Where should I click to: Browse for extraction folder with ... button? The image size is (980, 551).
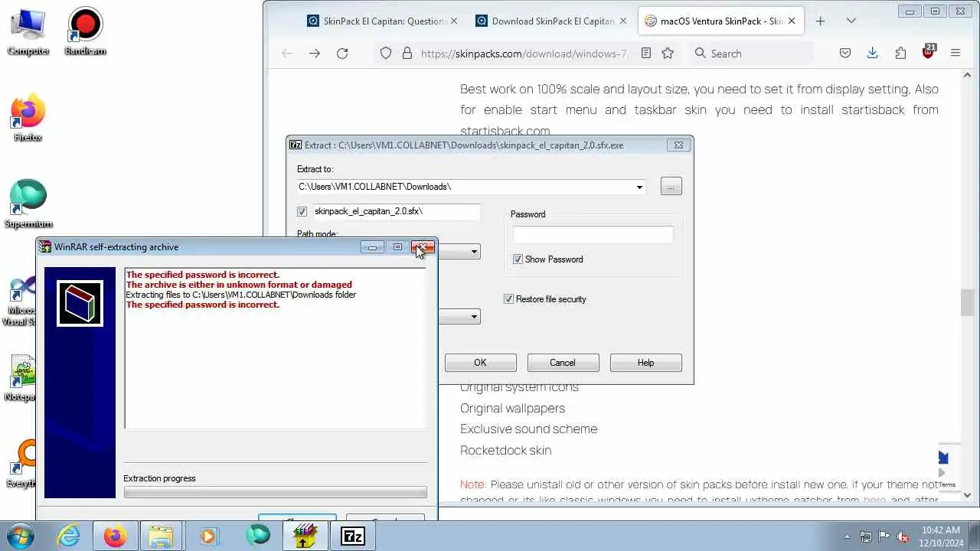[671, 187]
